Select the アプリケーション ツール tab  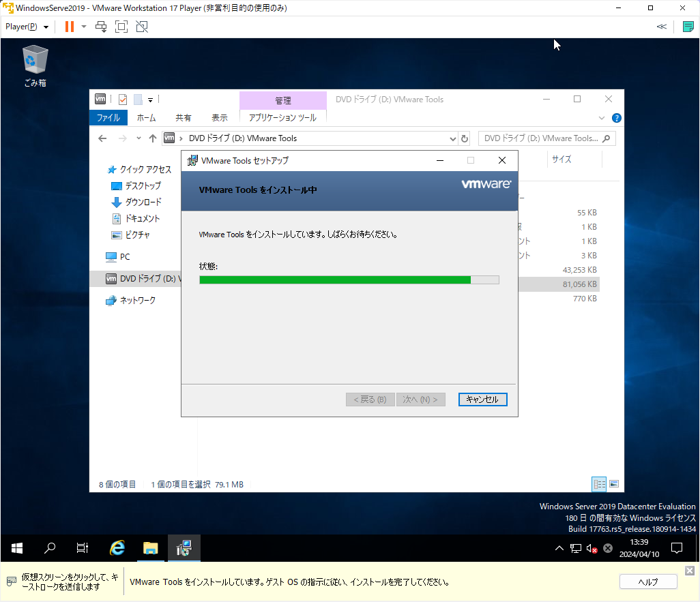[282, 117]
